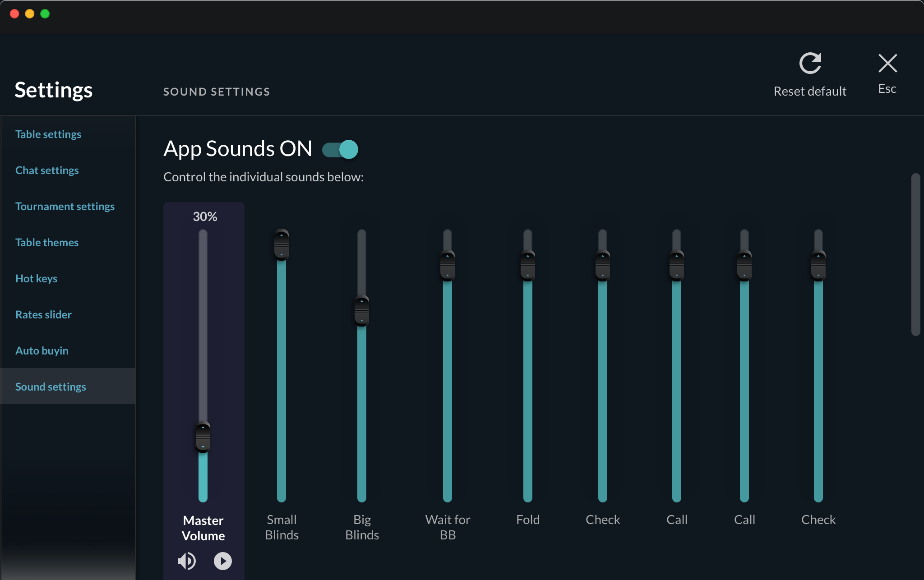This screenshot has width=924, height=580.
Task: Mute Master Volume using the speaker icon
Action: (x=187, y=561)
